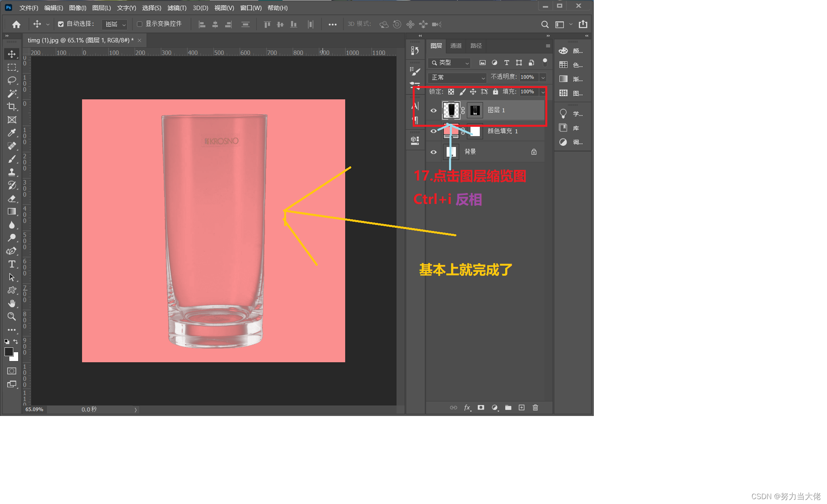827x504 pixels.
Task: Add layer mask from panel bottom
Action: [x=481, y=407]
